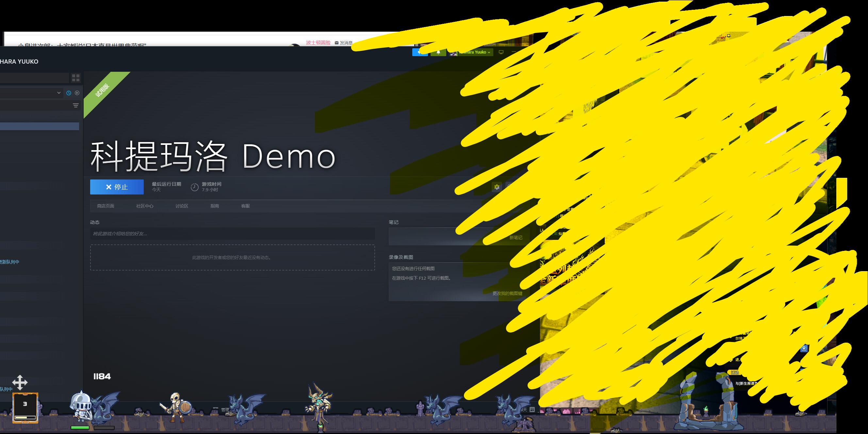This screenshot has width=868, height=434.
Task: Toggle the ready-to-play filter icon
Action: point(77,93)
